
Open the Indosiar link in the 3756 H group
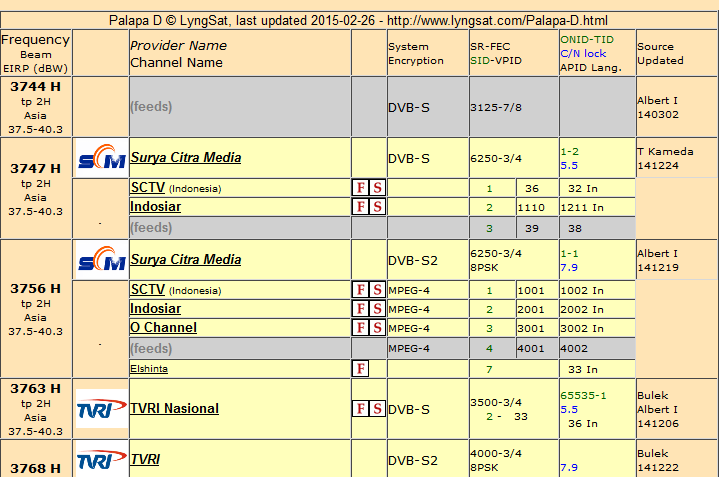pos(155,309)
